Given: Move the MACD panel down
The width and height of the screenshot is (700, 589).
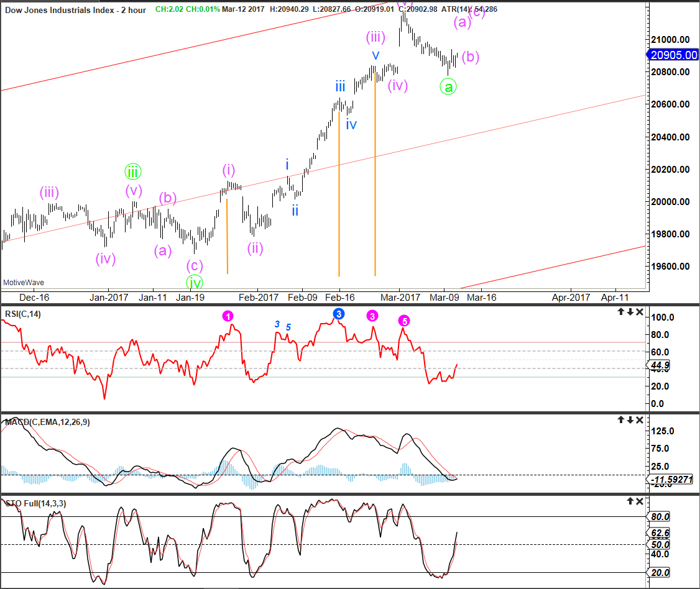Looking at the screenshot, I should click(630, 420).
